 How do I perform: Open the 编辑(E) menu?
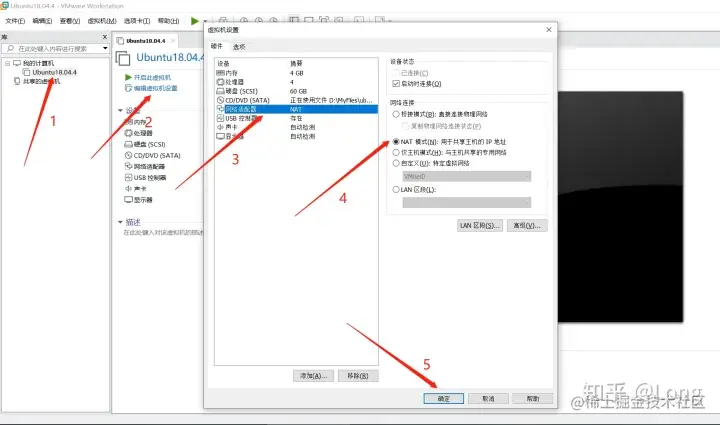coord(42,21)
